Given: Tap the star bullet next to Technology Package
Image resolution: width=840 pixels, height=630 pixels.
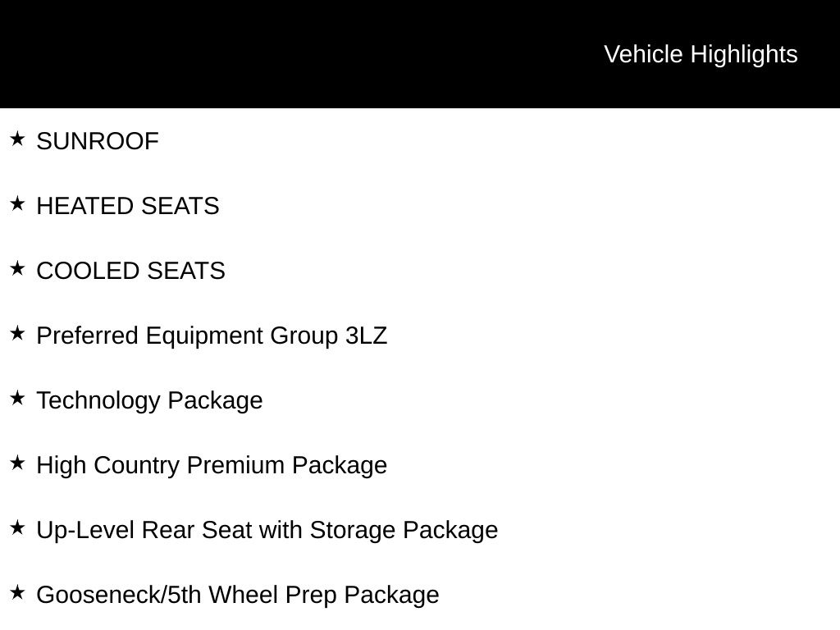Looking at the screenshot, I should coord(18,398).
